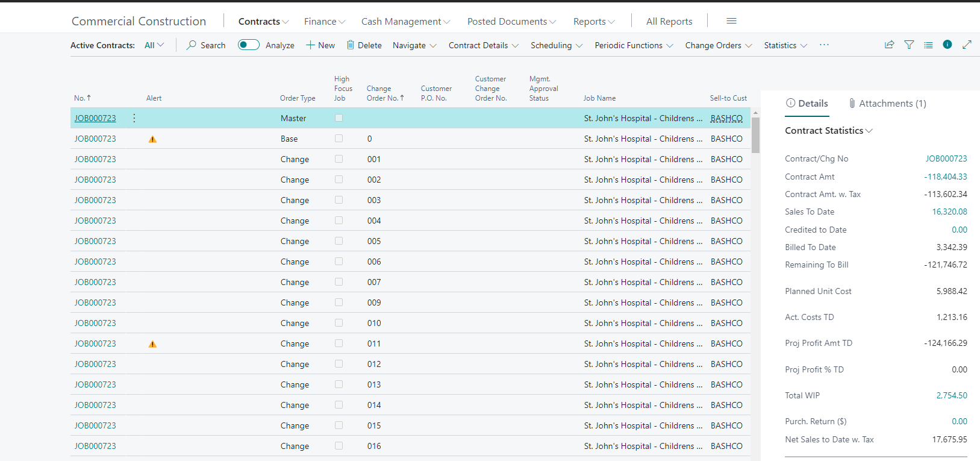Image resolution: width=980 pixels, height=461 pixels.
Task: Click the Delete trash icon
Action: coord(350,45)
